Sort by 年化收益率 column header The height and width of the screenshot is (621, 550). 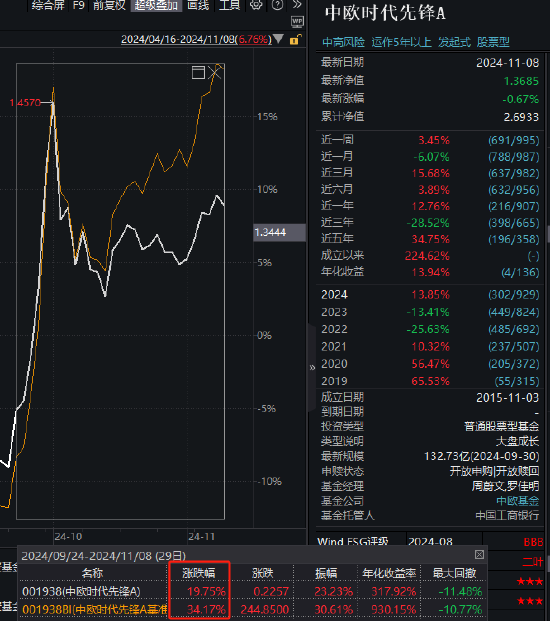click(x=389, y=573)
